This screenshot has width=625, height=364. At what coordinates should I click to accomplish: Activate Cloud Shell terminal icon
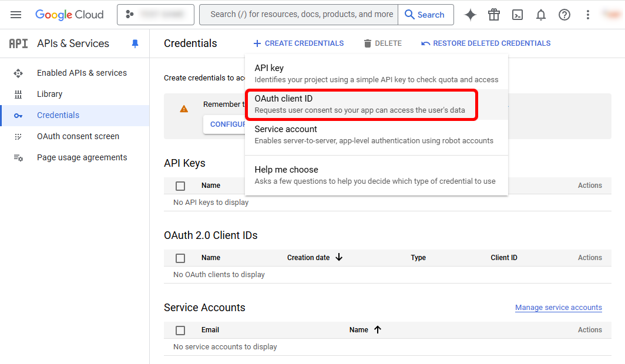[x=518, y=15]
